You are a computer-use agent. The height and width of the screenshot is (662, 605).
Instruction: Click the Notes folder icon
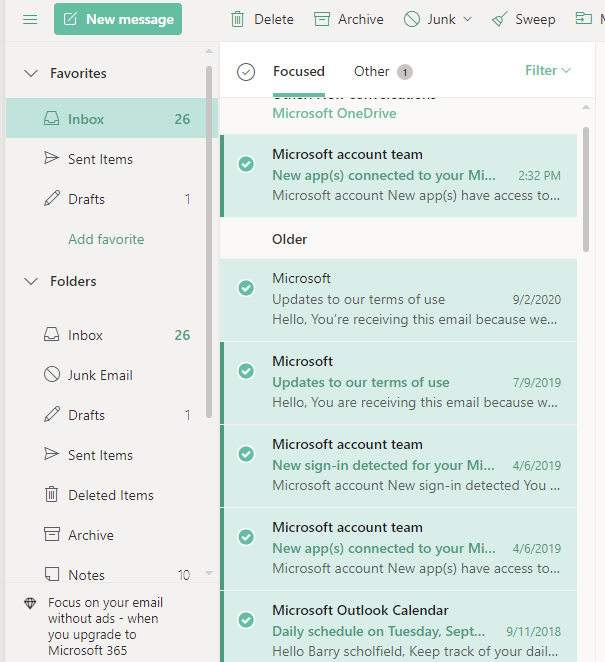[x=52, y=574]
